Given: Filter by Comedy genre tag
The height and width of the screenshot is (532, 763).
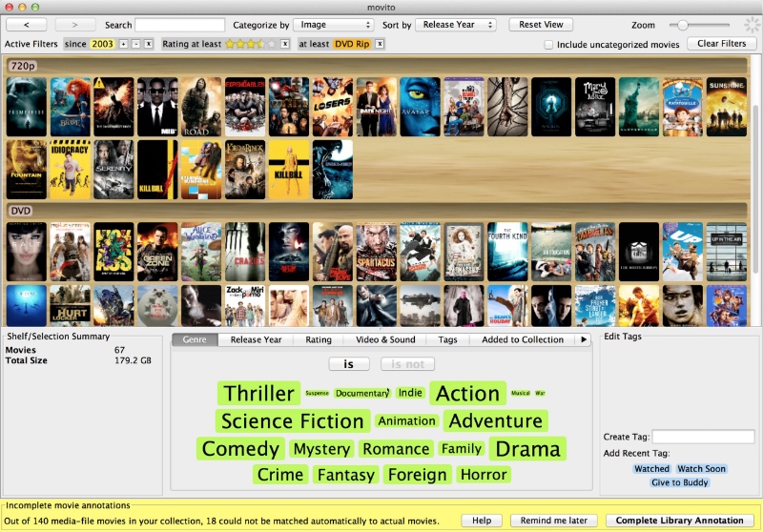Looking at the screenshot, I should tap(240, 448).
